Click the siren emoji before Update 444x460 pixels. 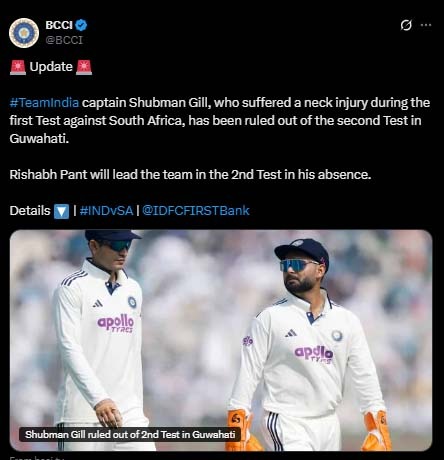pos(18,67)
